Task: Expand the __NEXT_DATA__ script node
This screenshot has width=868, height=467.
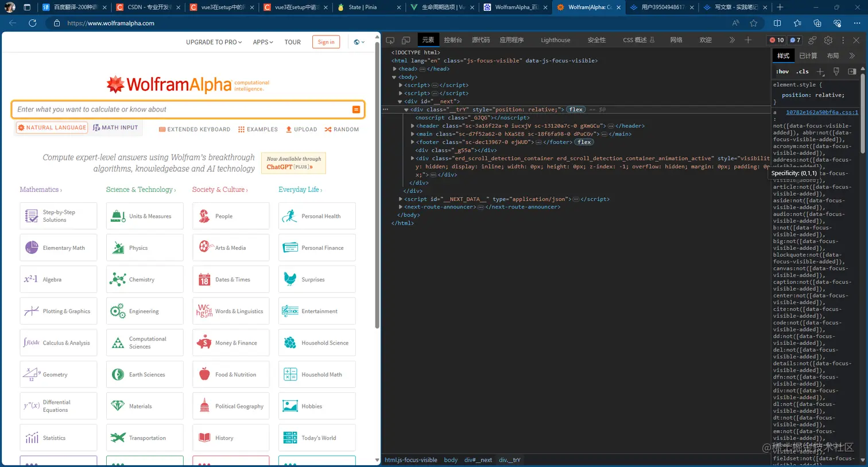Action: (x=400, y=199)
